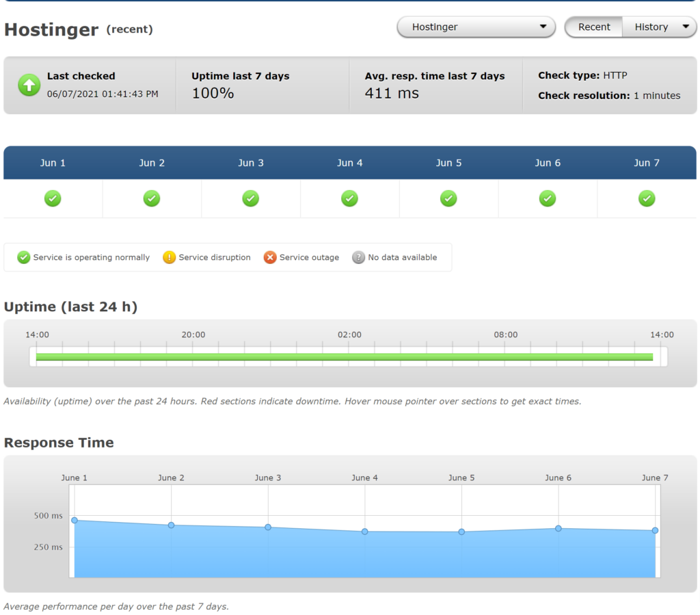
Task: Click the red Service outage legend icon
Action: tap(270, 258)
